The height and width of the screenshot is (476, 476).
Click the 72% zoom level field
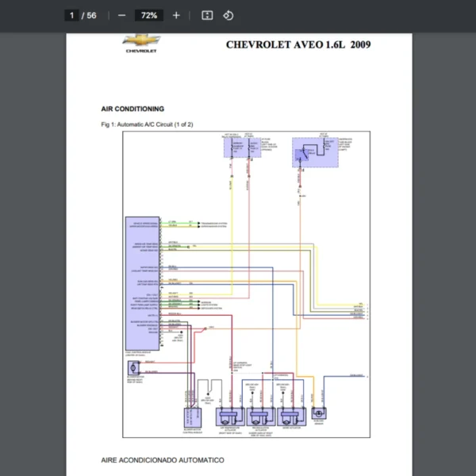(x=149, y=16)
